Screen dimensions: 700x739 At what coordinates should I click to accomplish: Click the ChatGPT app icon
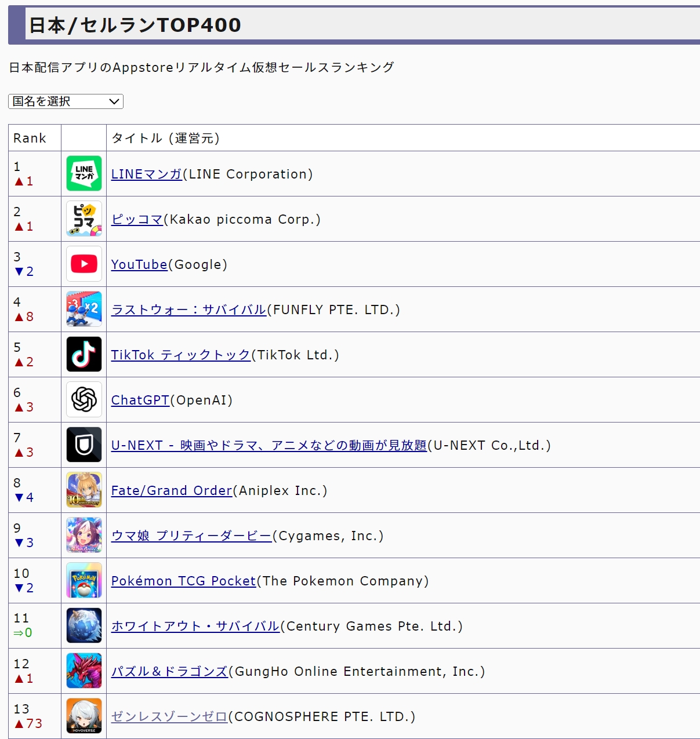[84, 399]
